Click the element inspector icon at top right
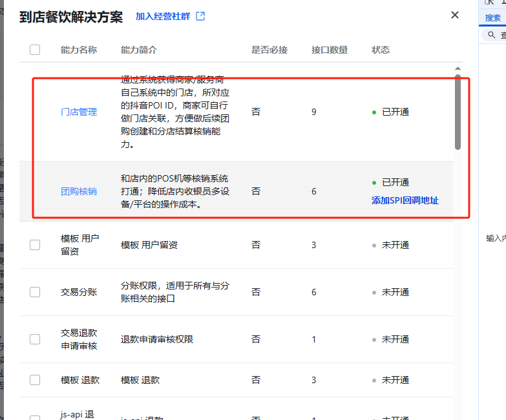Viewport: 506px width, 420px height. (489, 4)
